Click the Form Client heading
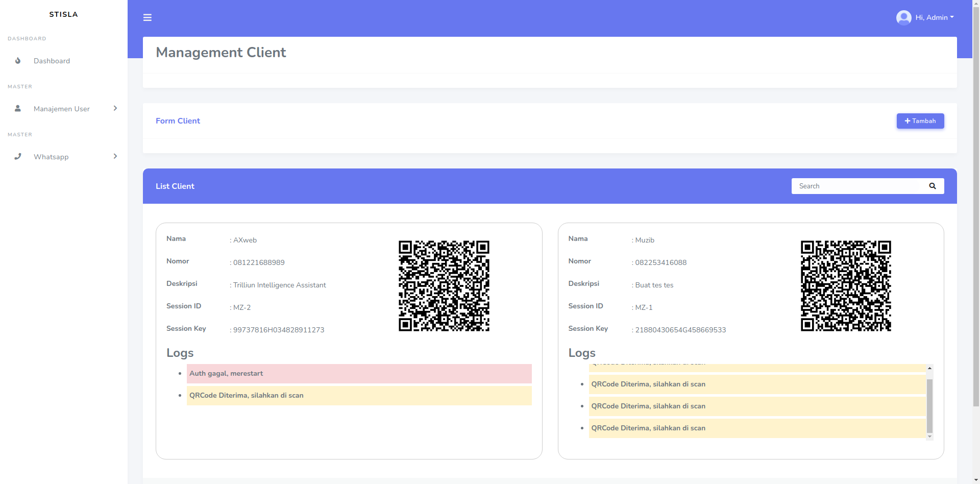Viewport: 980px width, 484px height. coord(178,121)
